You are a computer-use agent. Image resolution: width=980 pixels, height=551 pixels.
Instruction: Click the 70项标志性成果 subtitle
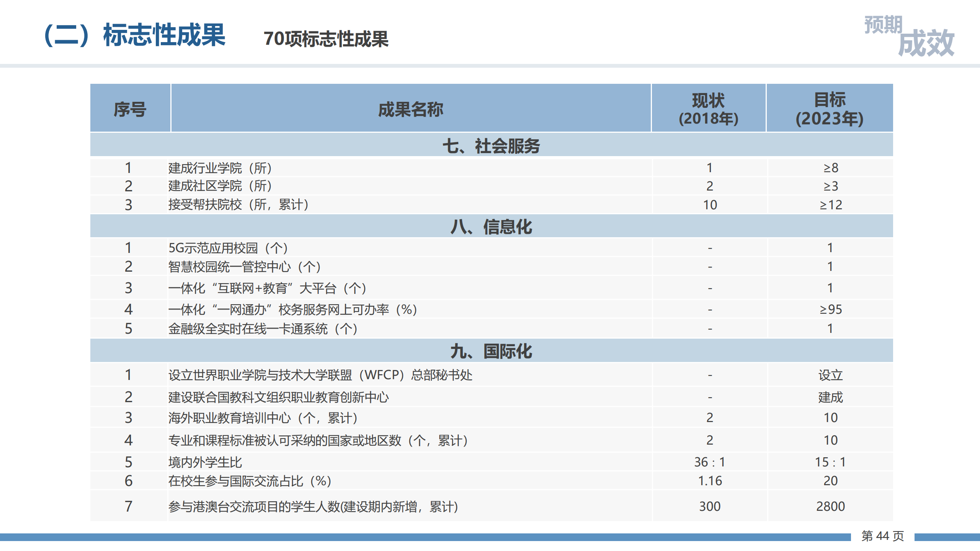coord(326,39)
